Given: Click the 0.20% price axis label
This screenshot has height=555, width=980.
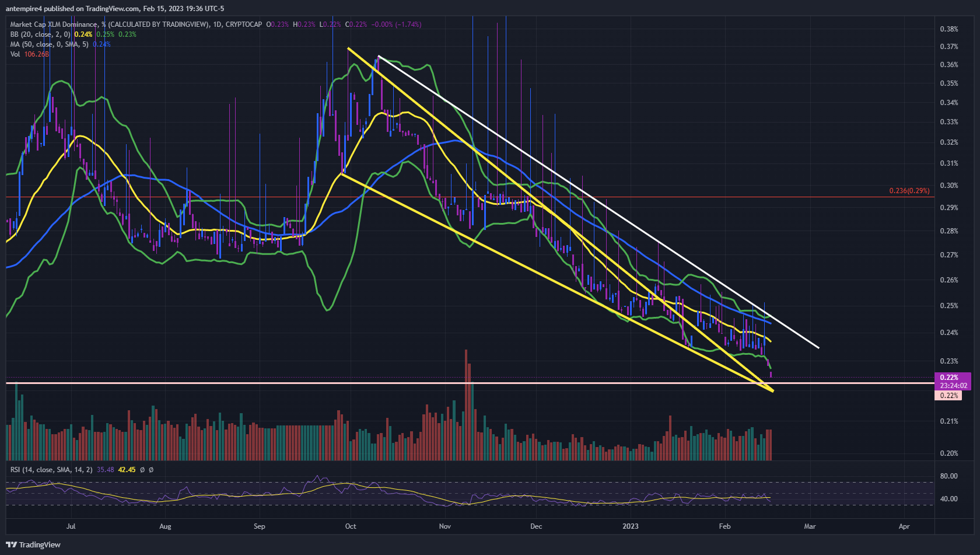Looking at the screenshot, I should pyautogui.click(x=949, y=453).
